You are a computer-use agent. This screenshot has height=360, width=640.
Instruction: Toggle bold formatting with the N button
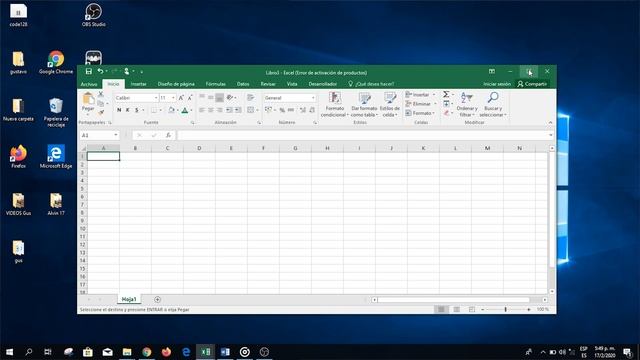119,110
